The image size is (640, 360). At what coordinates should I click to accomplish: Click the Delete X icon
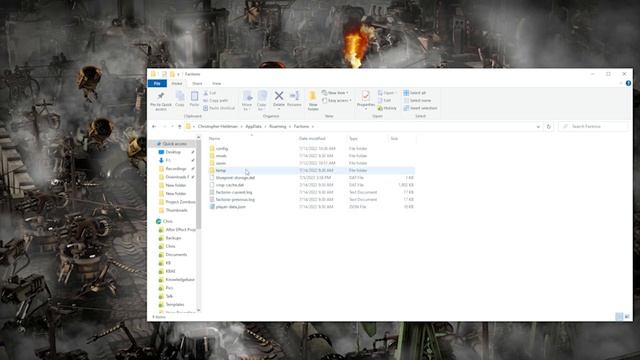tap(279, 96)
